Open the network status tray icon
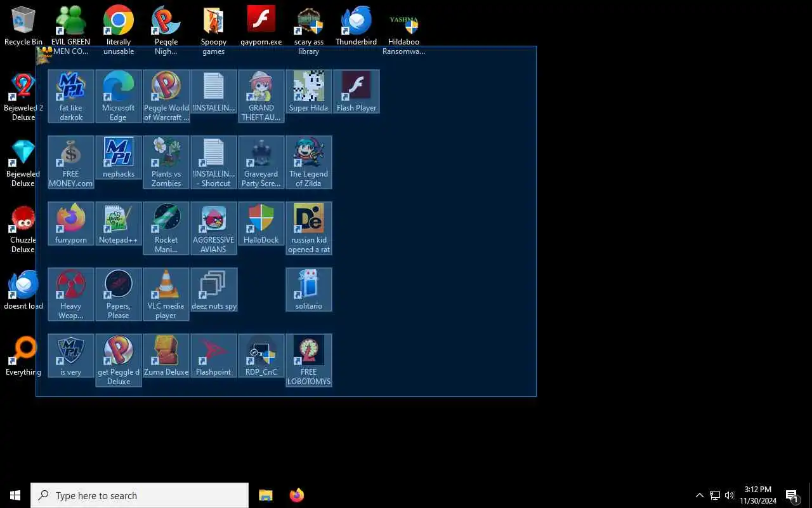Image resolution: width=812 pixels, height=508 pixels. [715, 495]
